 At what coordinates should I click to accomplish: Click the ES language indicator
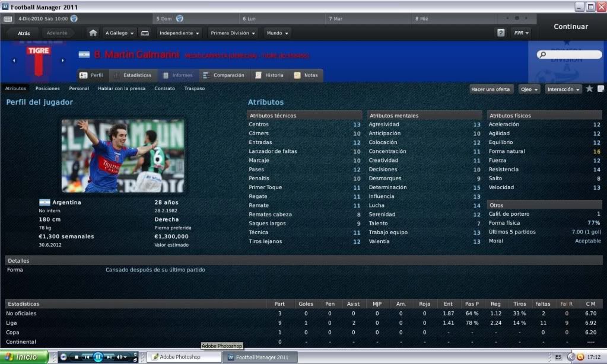click(558, 357)
